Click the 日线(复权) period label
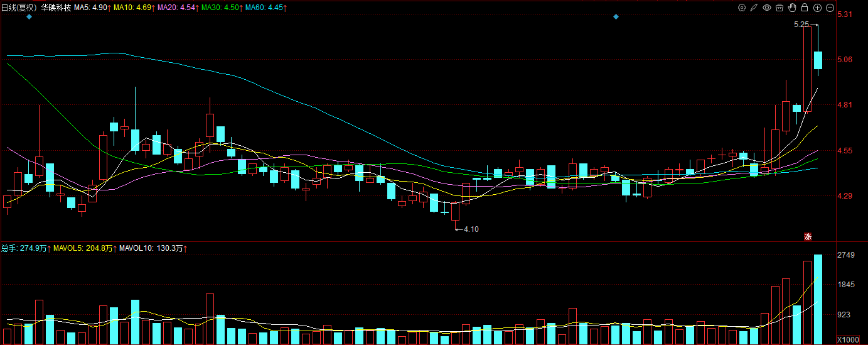Screen dimensions: 868x345 coord(19,8)
